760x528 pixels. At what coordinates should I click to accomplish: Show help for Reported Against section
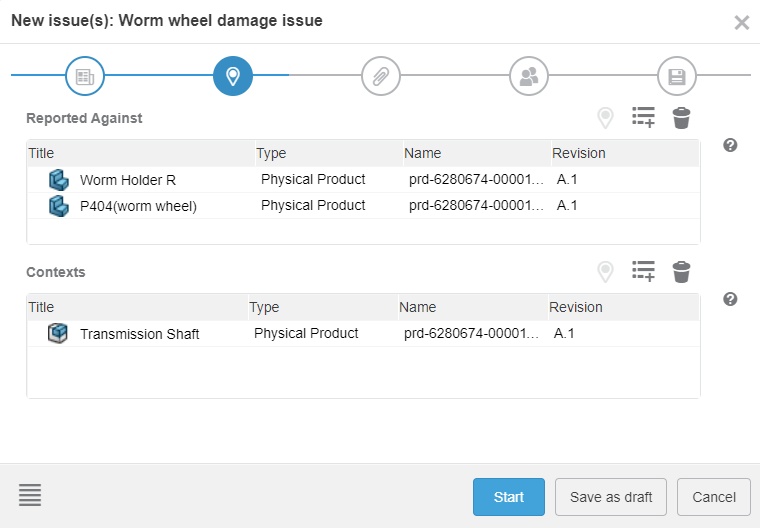click(730, 146)
